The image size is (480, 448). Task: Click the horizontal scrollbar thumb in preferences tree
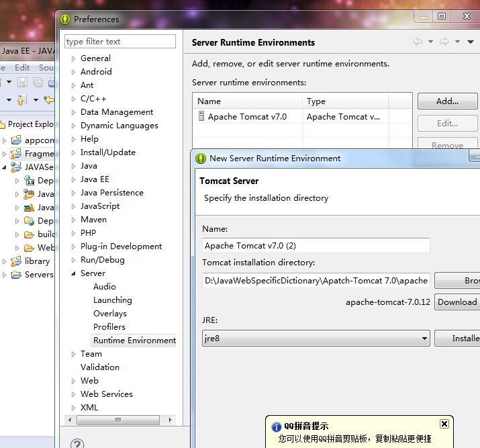(118, 420)
